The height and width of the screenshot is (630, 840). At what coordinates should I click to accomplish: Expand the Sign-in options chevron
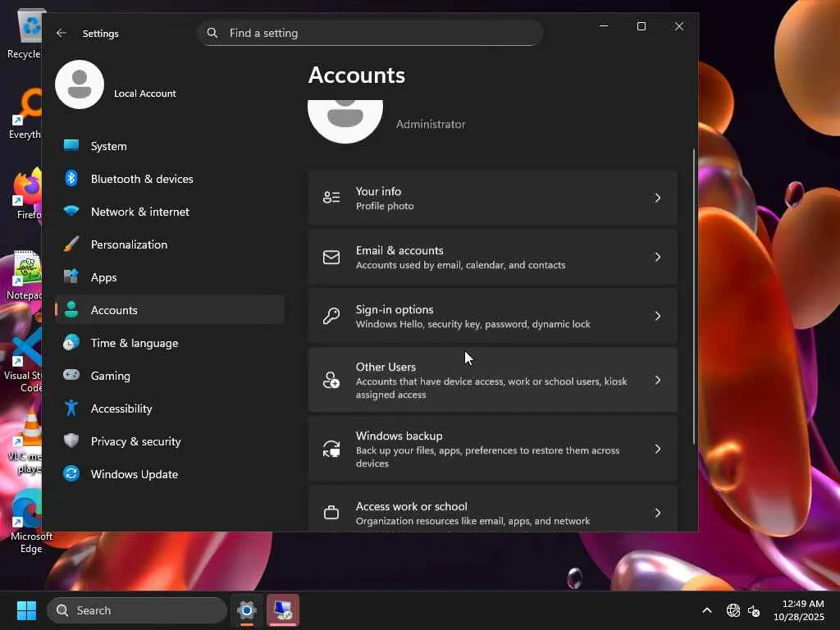[658, 316]
